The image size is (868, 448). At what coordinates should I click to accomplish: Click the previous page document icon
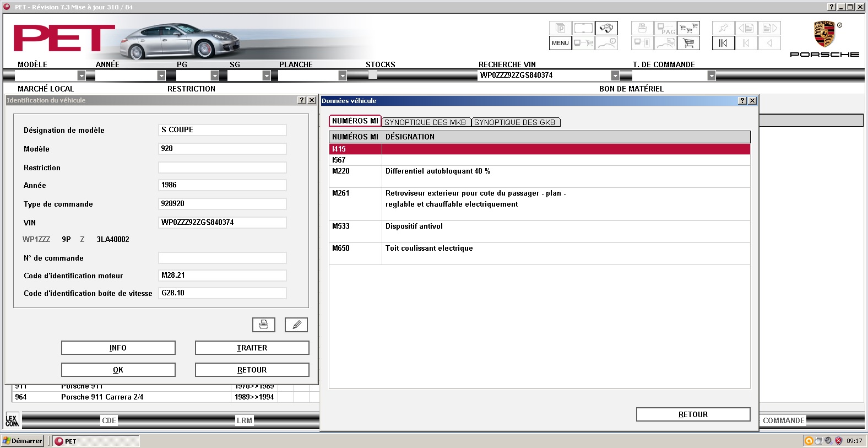[x=746, y=28]
